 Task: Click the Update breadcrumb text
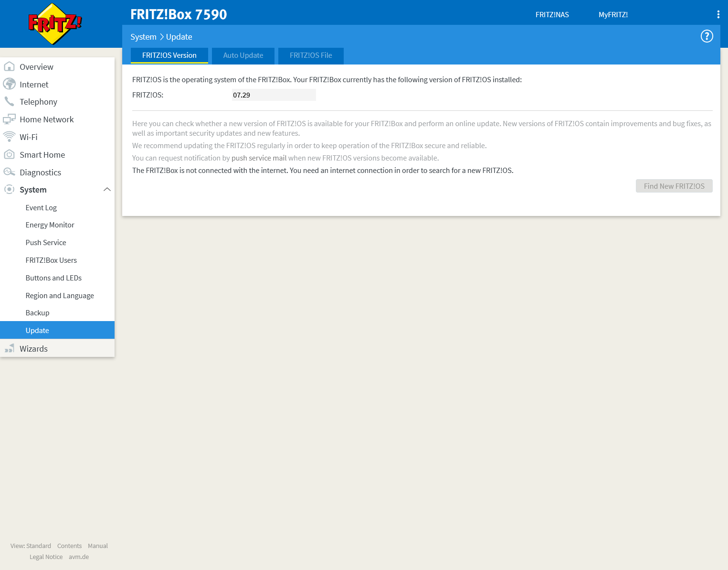pos(179,37)
